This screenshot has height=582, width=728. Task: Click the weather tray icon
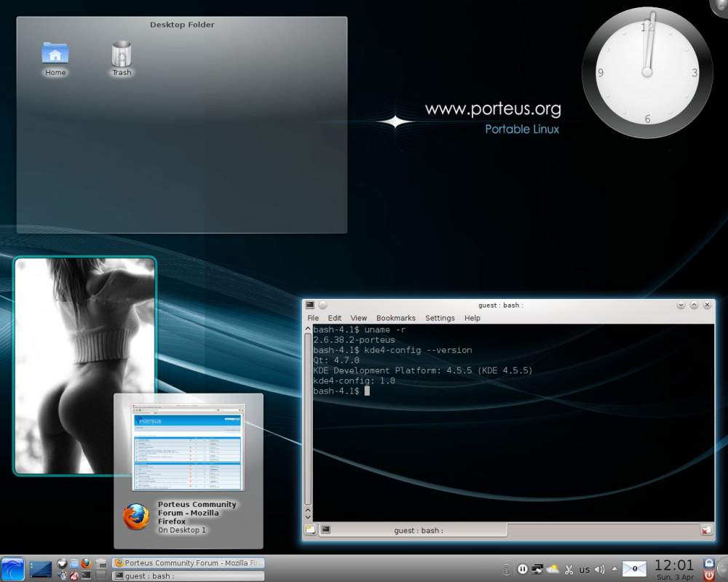(553, 569)
